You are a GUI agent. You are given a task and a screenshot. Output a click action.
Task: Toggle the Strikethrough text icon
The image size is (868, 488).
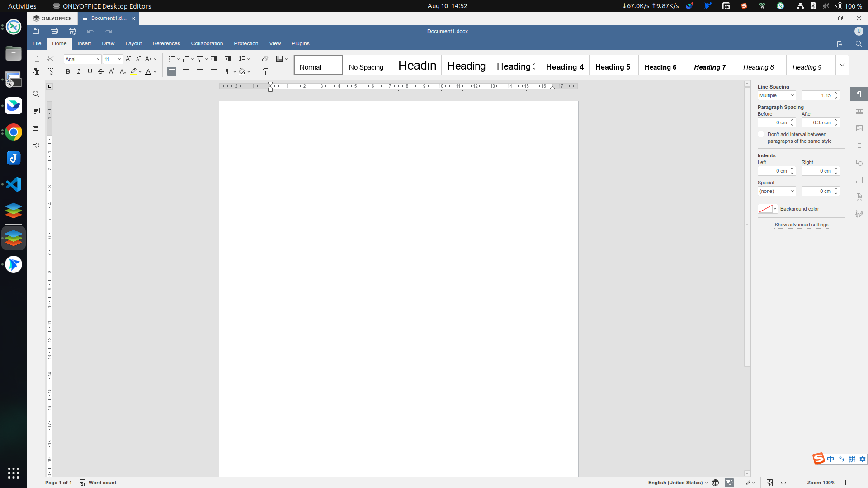[x=101, y=72]
